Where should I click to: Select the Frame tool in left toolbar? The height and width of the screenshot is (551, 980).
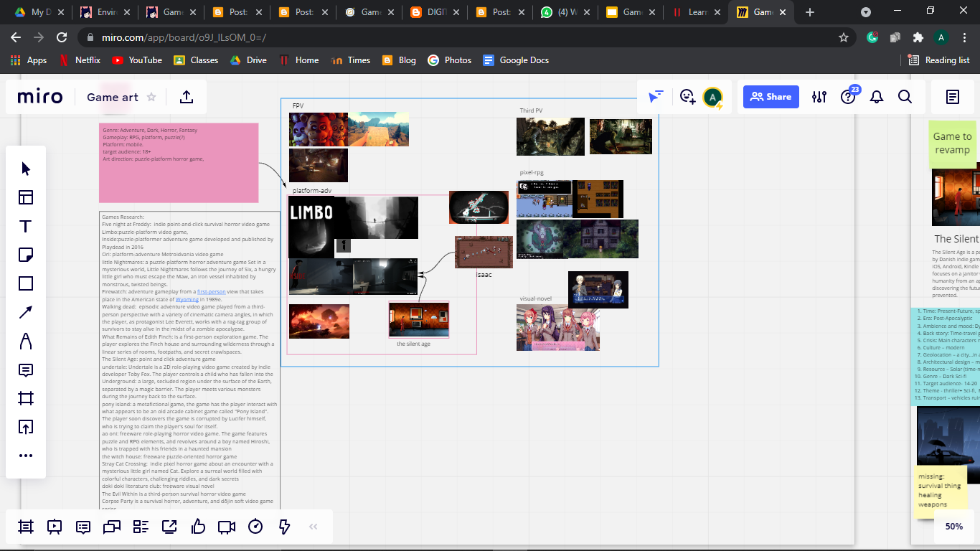pos(26,398)
